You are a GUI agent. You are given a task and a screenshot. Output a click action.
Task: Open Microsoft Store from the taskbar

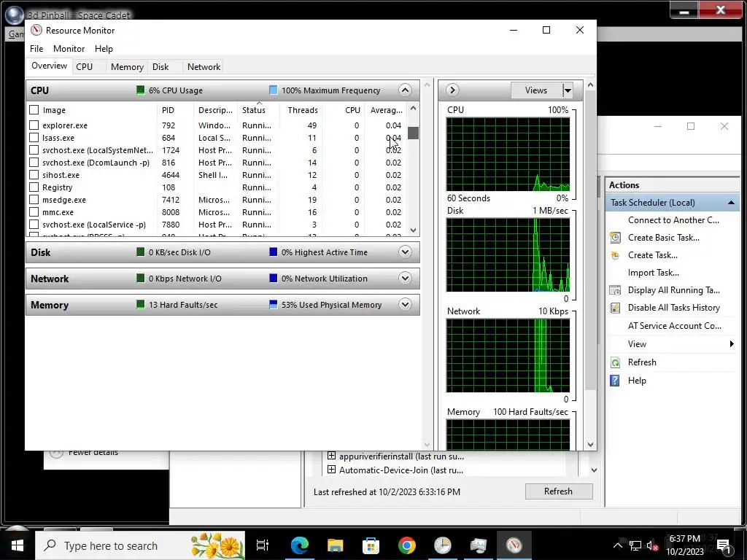coord(371,545)
